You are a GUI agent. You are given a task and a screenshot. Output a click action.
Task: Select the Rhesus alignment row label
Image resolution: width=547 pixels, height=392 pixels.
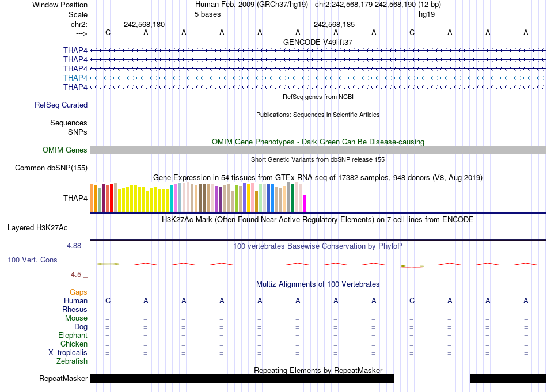coord(75,309)
